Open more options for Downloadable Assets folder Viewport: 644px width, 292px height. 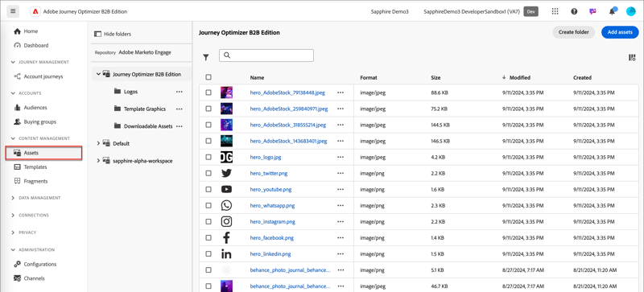[x=179, y=126]
